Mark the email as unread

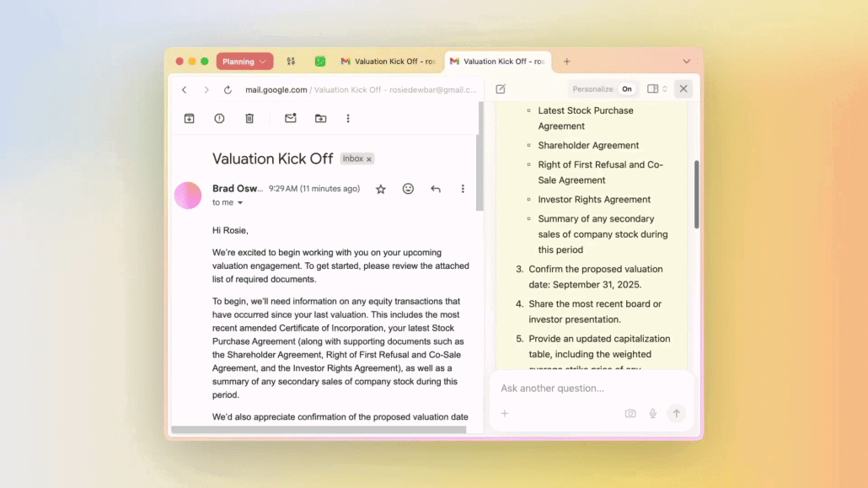tap(290, 119)
